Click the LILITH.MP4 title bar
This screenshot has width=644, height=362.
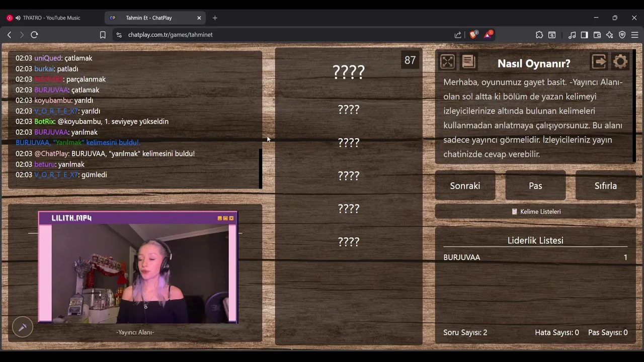137,218
